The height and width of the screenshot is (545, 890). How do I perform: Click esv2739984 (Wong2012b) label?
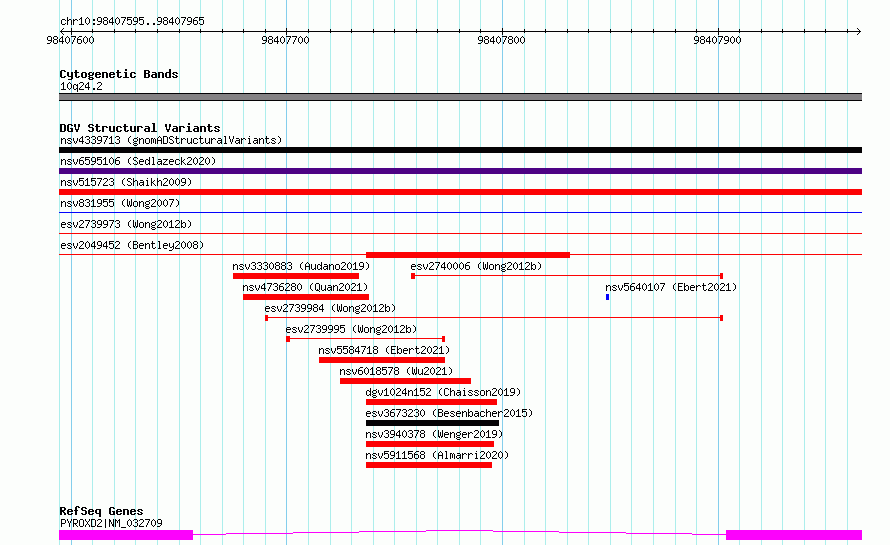coord(330,308)
